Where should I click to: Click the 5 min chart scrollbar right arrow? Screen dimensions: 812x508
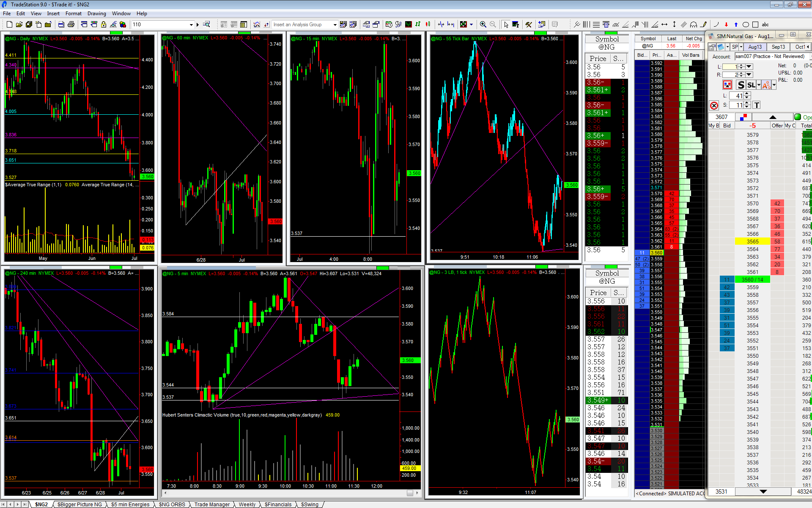pos(417,493)
